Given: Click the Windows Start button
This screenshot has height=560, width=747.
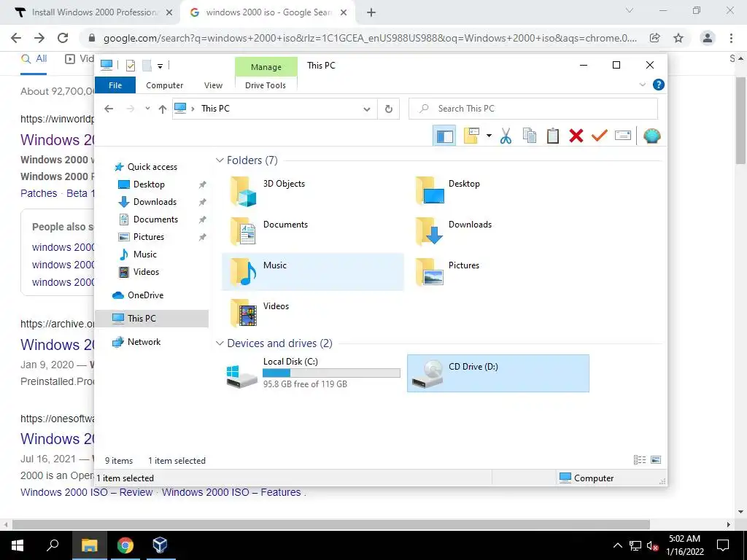Looking at the screenshot, I should (x=18, y=545).
